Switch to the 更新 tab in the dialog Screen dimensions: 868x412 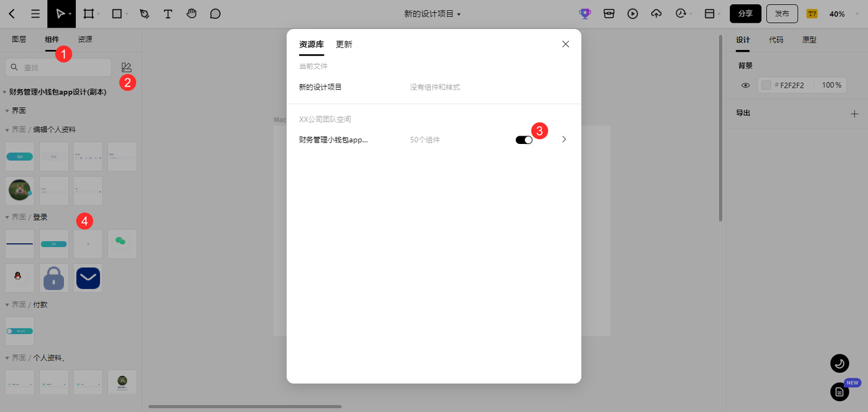(x=344, y=44)
